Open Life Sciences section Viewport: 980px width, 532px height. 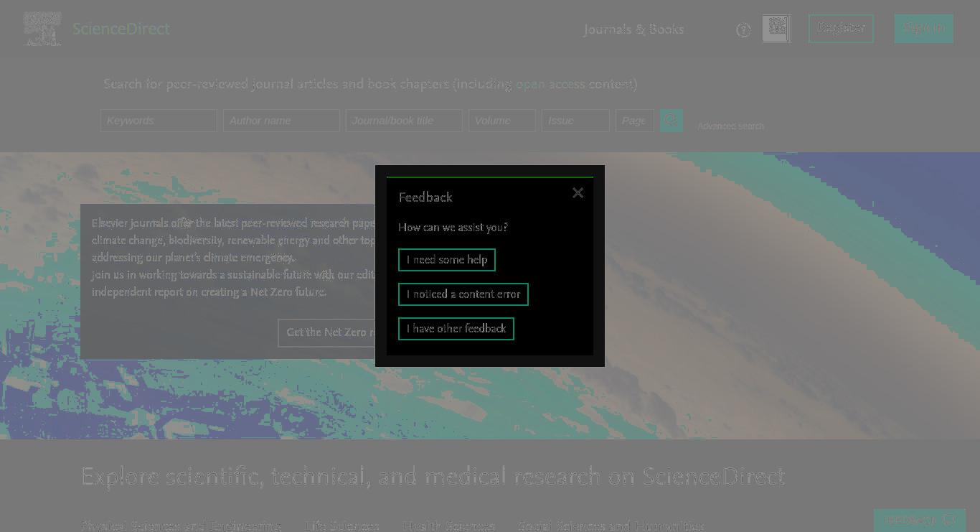click(341, 526)
